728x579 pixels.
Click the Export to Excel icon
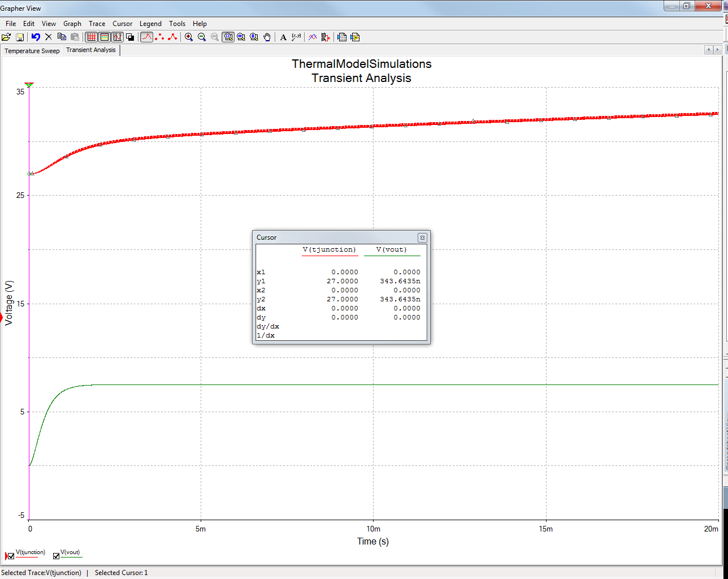click(341, 37)
